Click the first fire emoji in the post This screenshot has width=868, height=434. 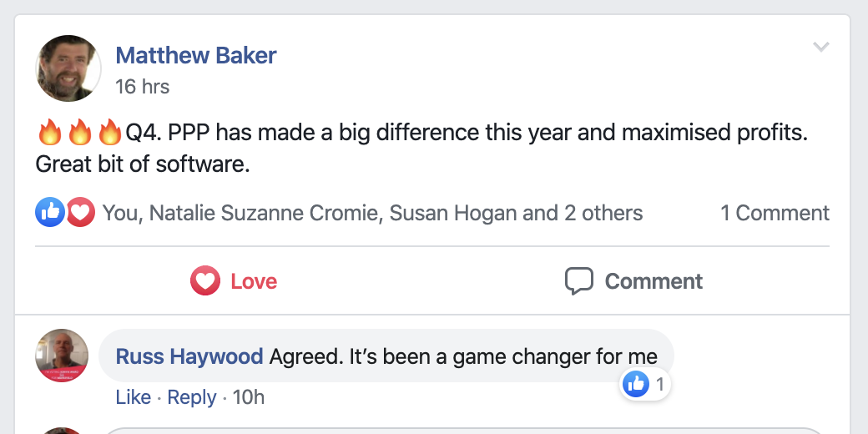coord(51,132)
